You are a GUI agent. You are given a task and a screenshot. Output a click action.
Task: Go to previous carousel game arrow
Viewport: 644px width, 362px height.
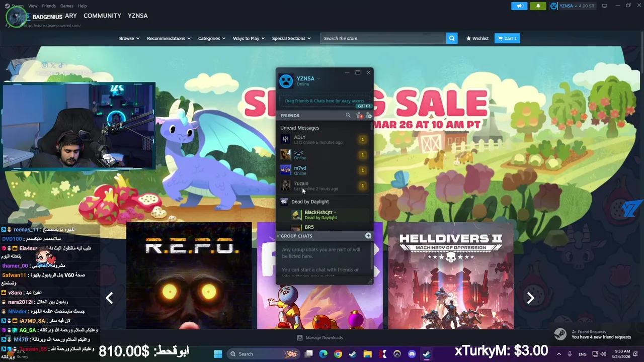[x=109, y=298]
